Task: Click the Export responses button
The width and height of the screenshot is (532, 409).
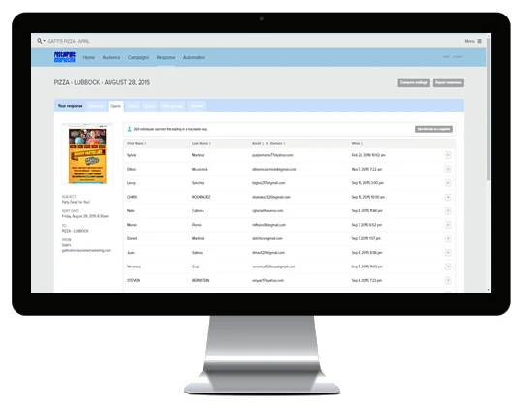Action: 449,82
